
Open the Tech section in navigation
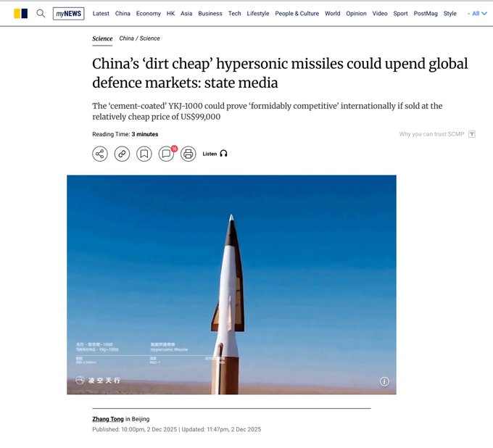point(234,13)
